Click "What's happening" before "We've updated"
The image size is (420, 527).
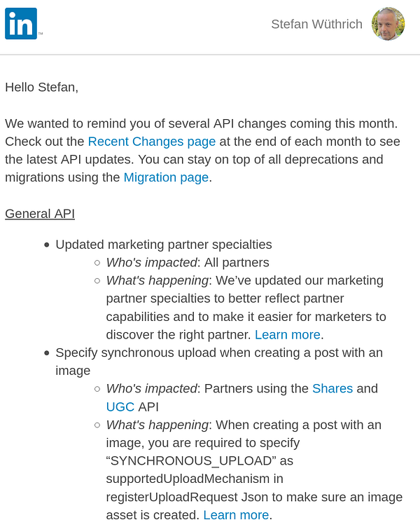(x=157, y=281)
